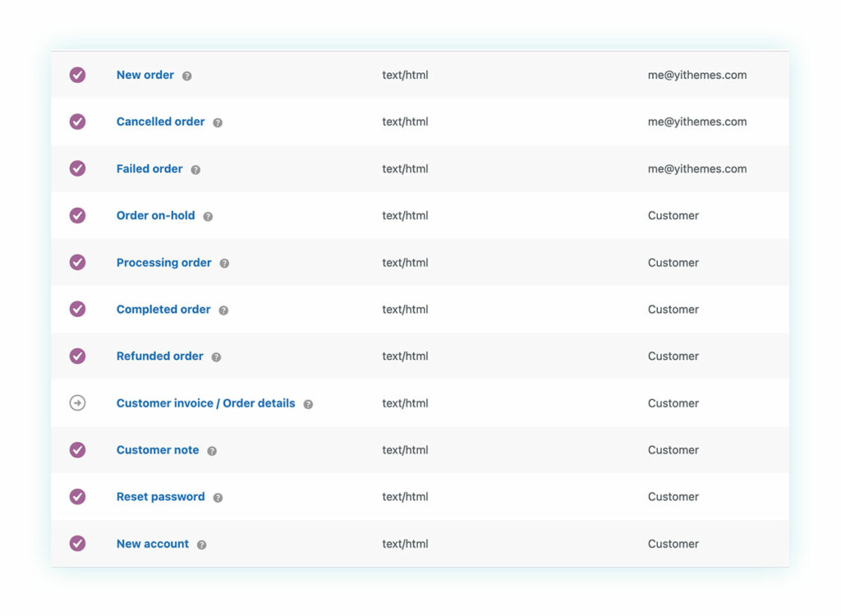Click the enabled checkmark for New order
Viewport: 841px width, 616px height.
77,75
